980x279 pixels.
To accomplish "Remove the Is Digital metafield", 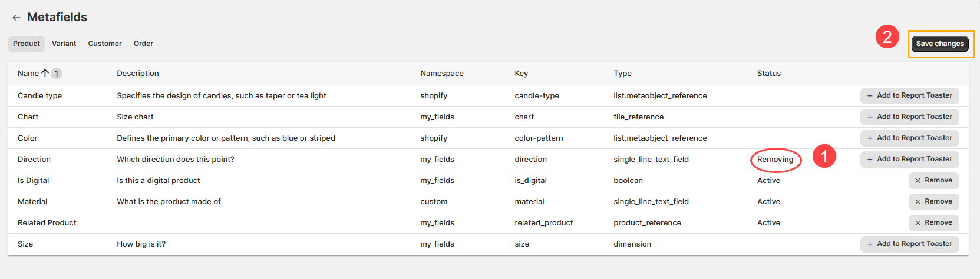I will (933, 181).
